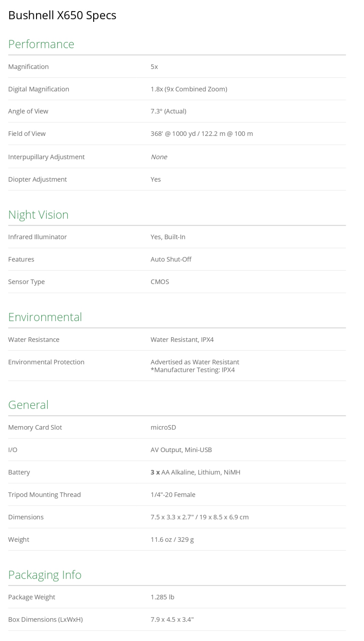
Task: Select the Environmental section heading
Action: [45, 317]
